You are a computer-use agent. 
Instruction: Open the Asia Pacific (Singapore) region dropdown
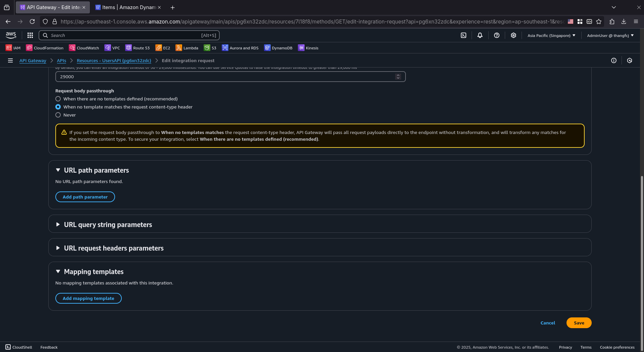click(x=551, y=35)
